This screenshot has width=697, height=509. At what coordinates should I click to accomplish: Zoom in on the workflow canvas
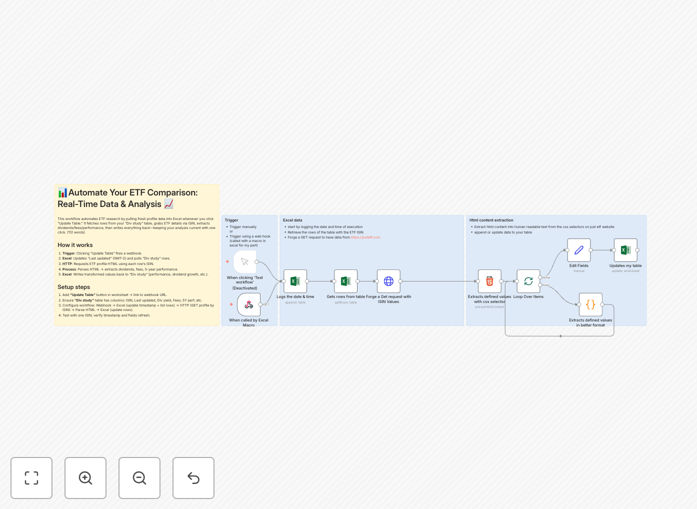click(x=85, y=478)
